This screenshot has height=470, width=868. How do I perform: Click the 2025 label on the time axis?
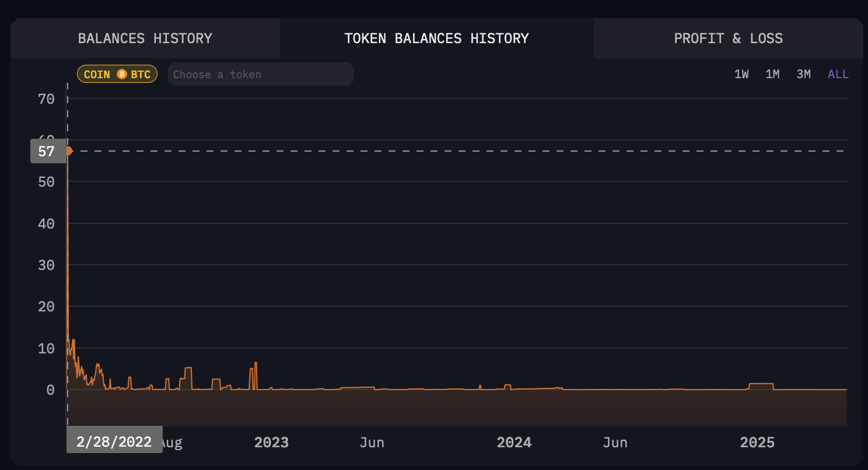pyautogui.click(x=757, y=443)
